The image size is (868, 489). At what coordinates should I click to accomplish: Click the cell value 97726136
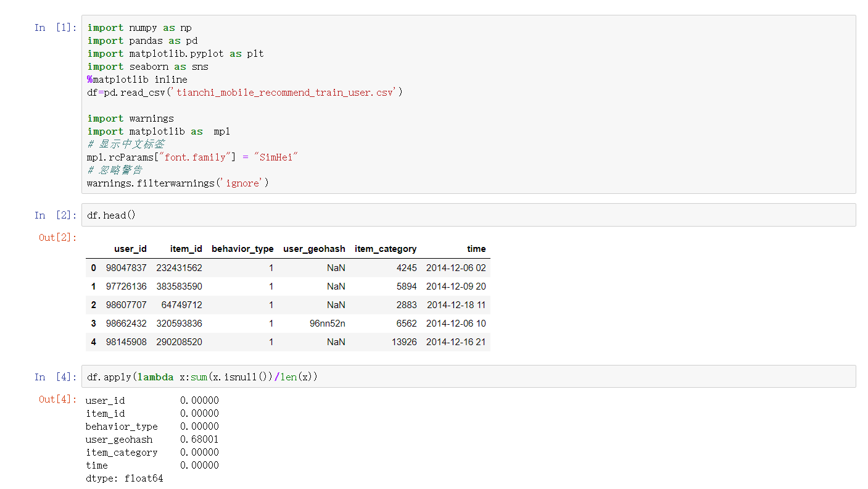pos(126,286)
